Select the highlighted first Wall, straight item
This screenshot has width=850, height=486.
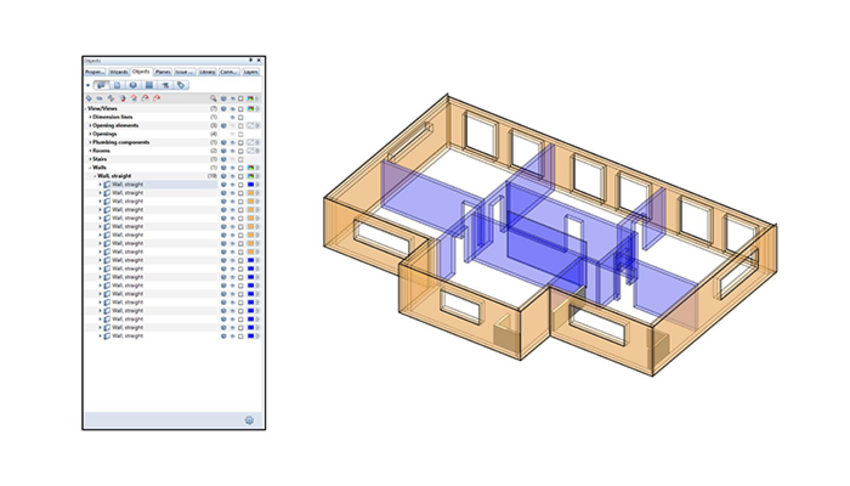(127, 184)
